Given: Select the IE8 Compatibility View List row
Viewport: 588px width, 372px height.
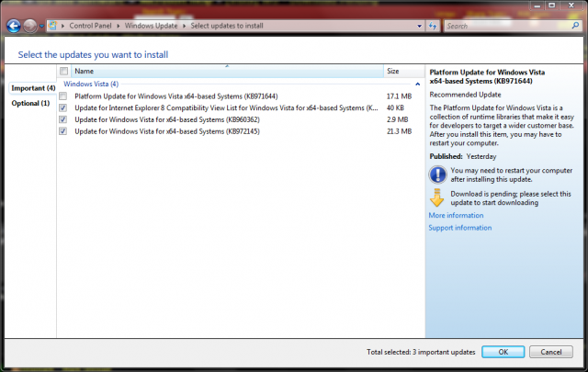Looking at the screenshot, I should click(227, 108).
